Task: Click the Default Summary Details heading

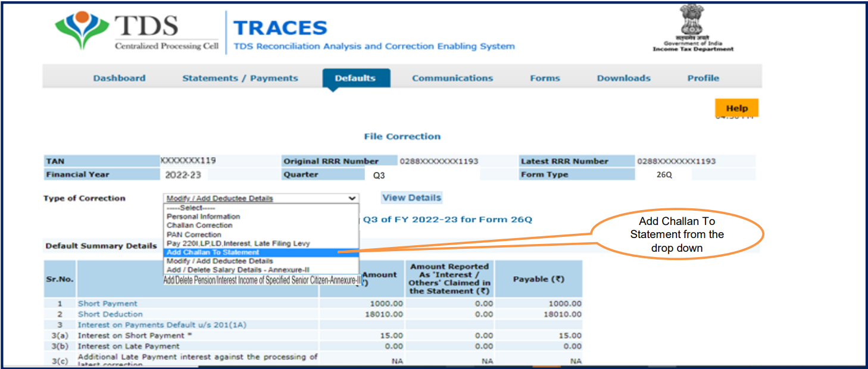Action: [101, 246]
